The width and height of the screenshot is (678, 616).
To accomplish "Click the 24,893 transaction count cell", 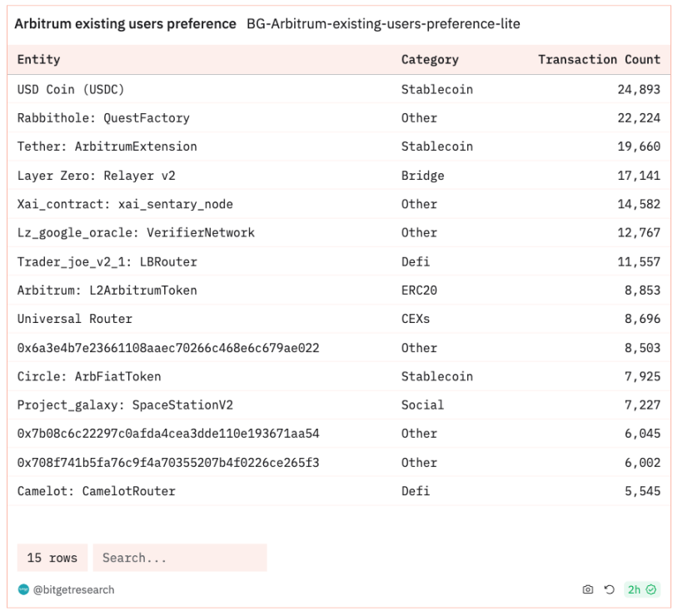I will (639, 89).
